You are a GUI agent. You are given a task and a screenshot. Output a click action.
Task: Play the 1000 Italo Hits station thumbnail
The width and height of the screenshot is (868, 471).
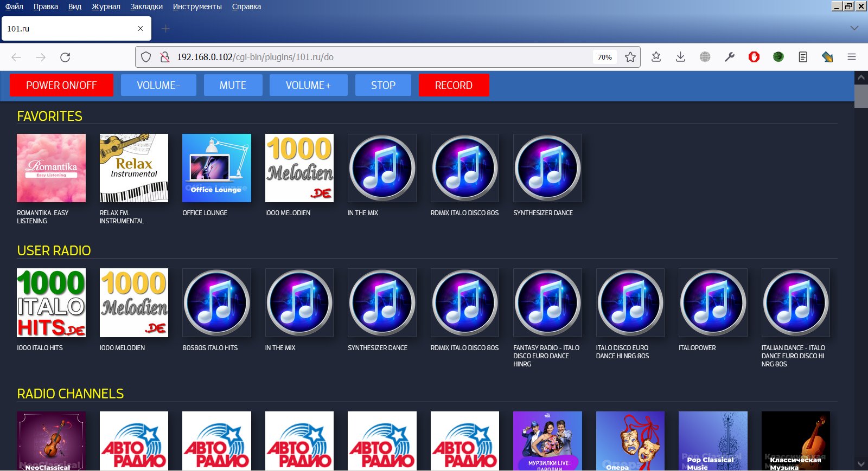(x=51, y=302)
